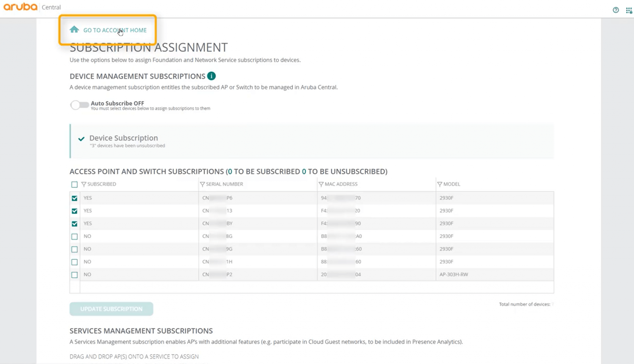Click the Serial Number column filter icon
Screen dimensions: 634x364
click(202, 184)
